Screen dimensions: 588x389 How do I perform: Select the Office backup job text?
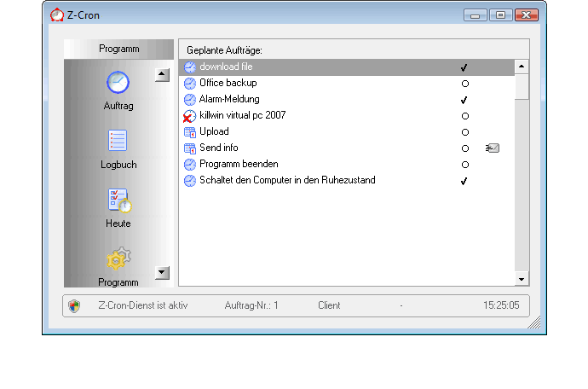pos(228,83)
